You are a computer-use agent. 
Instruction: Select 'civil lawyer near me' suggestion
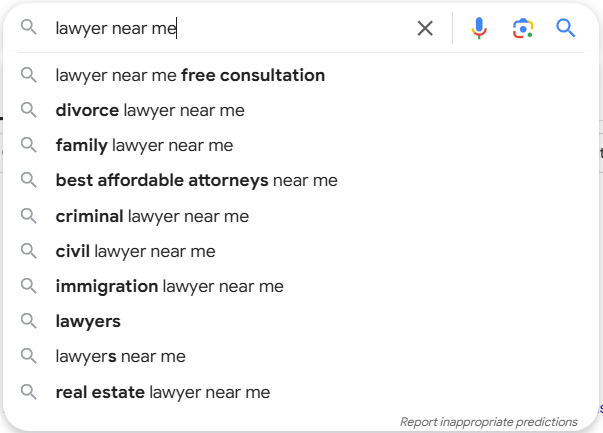[x=135, y=251]
